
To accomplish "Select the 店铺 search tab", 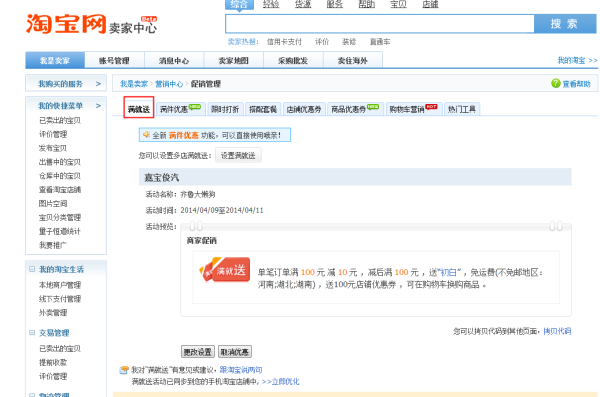I will pyautogui.click(x=430, y=5).
